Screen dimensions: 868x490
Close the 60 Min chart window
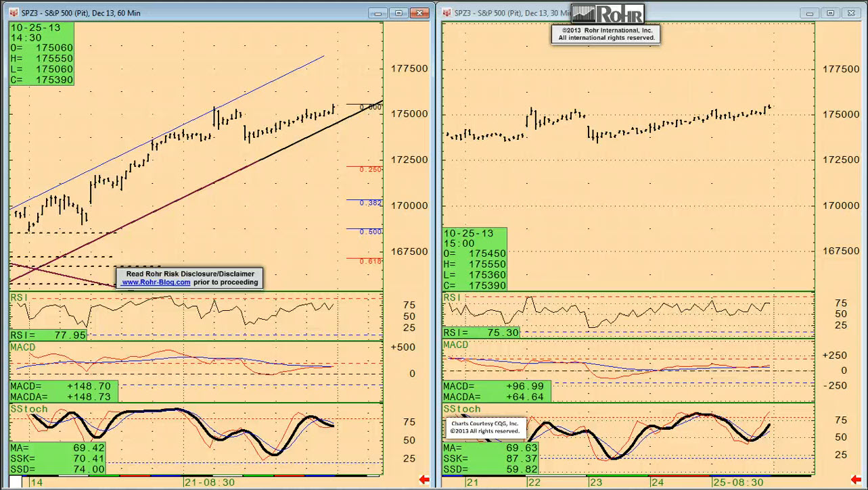(420, 13)
